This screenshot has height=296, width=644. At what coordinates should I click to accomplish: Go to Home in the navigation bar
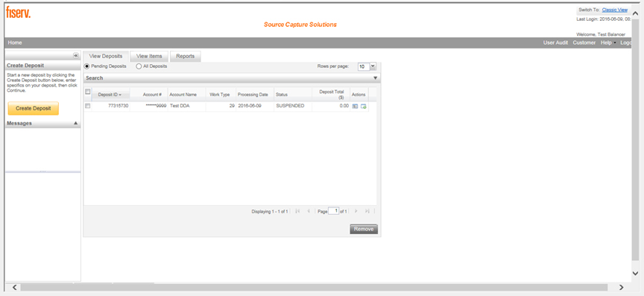click(x=15, y=42)
